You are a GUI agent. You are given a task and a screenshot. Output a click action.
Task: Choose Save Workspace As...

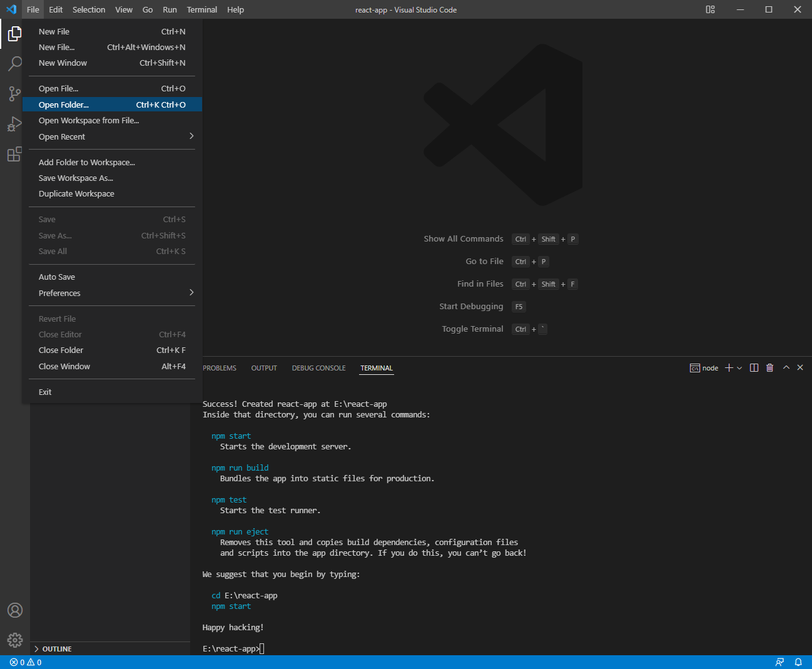(113, 178)
